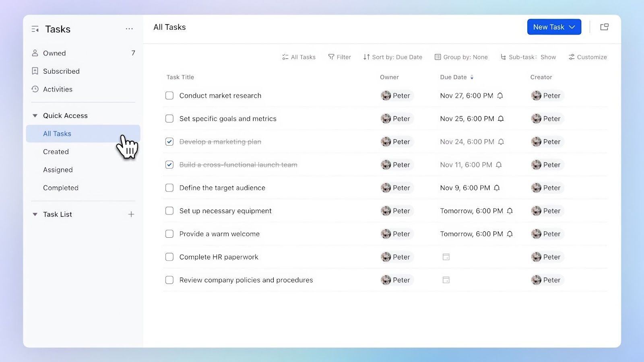Collapse the Task List section
Screen dimensions: 644x362
coord(35,214)
